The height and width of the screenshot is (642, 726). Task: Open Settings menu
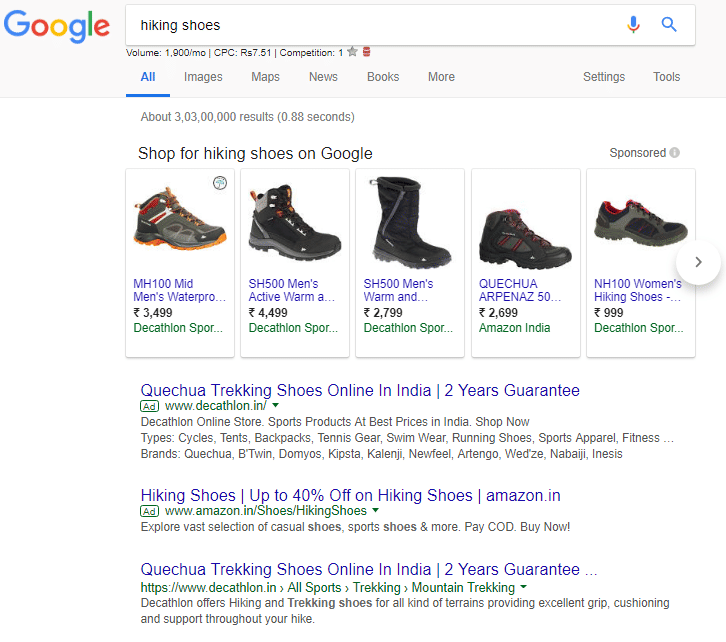coord(604,77)
